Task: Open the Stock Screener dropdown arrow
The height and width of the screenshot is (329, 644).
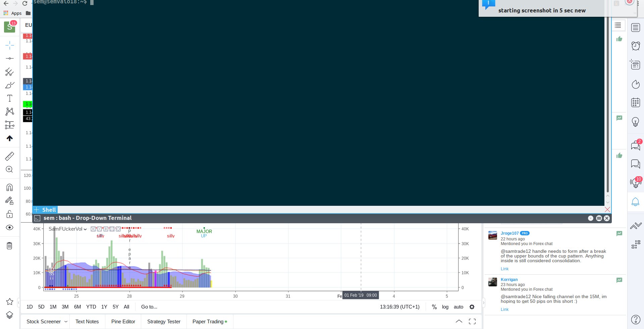Action: (66, 322)
